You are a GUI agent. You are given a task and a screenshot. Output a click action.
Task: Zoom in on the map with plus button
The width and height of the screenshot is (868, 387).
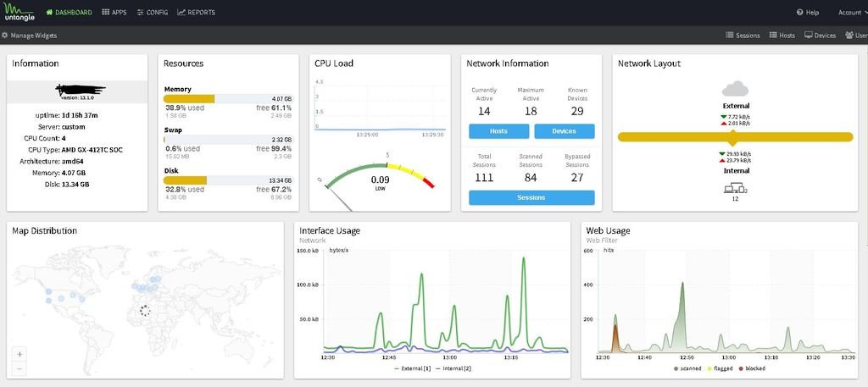pos(20,354)
